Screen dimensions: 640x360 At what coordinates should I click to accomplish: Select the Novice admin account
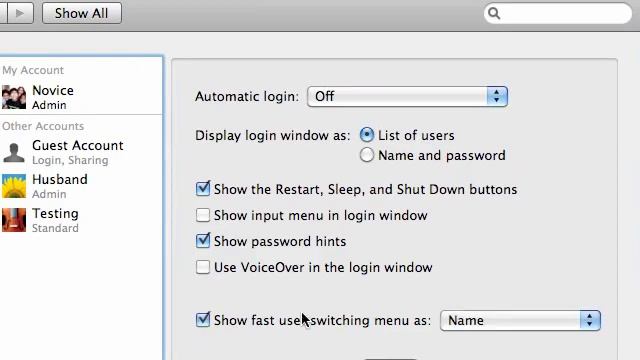[x=81, y=97]
